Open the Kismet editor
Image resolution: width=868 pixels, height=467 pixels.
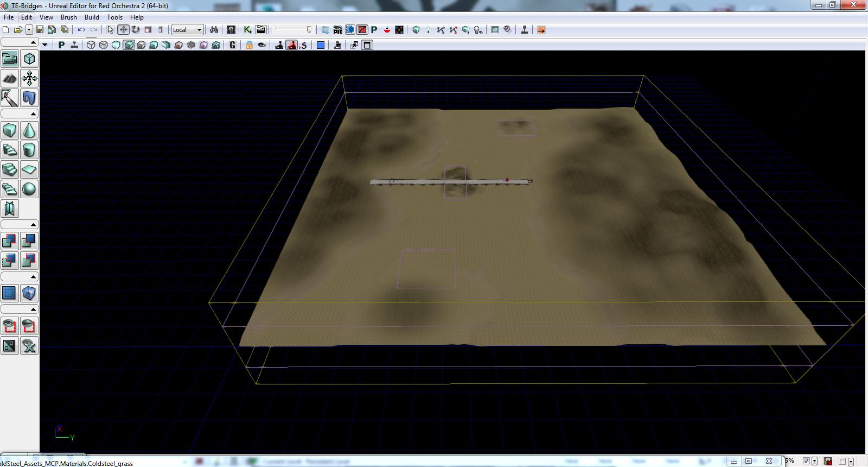click(248, 30)
